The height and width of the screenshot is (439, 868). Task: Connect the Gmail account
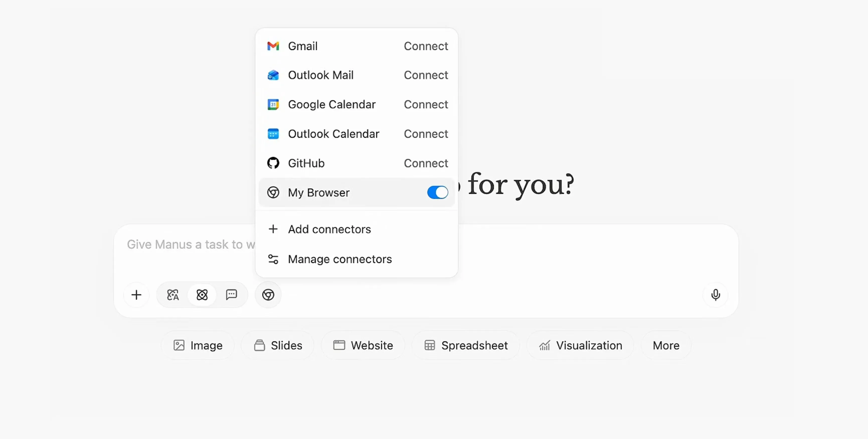(426, 46)
